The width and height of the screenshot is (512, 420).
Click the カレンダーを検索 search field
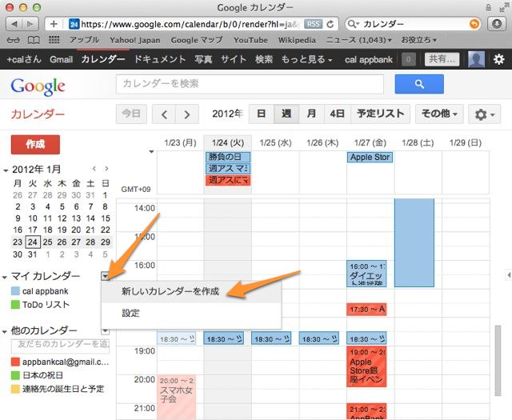click(x=250, y=84)
